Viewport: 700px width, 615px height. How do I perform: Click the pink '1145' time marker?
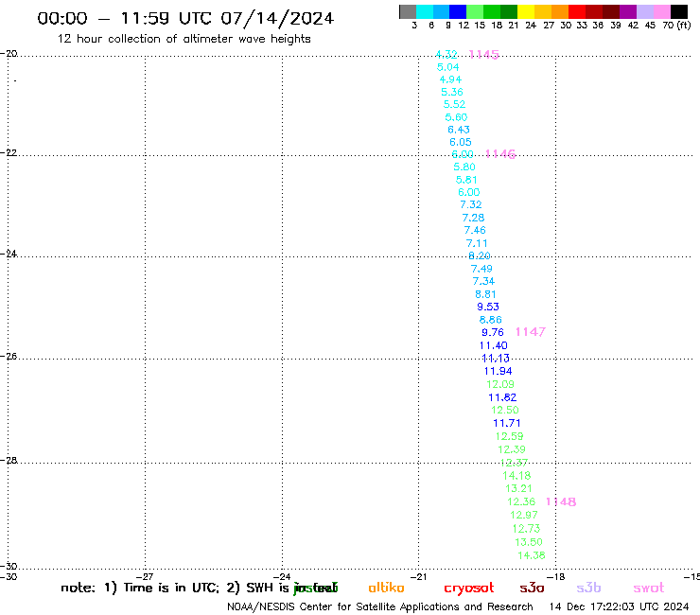pyautogui.click(x=484, y=55)
